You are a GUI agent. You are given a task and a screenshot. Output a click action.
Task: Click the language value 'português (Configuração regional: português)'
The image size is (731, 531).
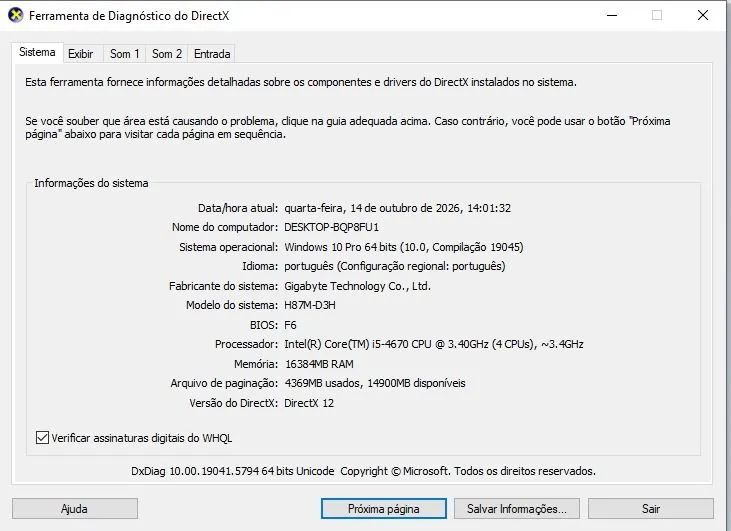point(395,266)
